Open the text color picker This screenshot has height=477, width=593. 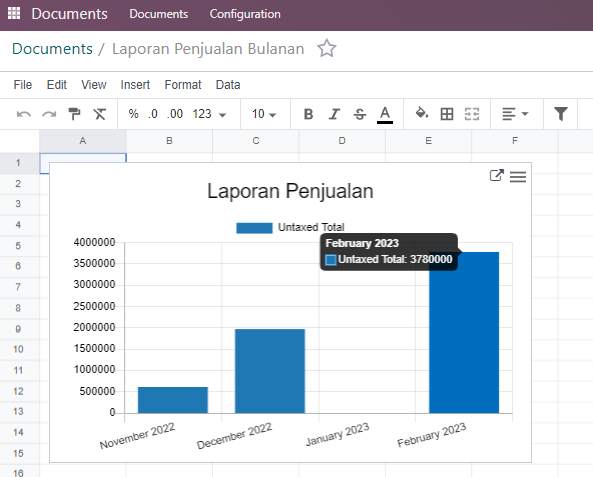pyautogui.click(x=385, y=114)
